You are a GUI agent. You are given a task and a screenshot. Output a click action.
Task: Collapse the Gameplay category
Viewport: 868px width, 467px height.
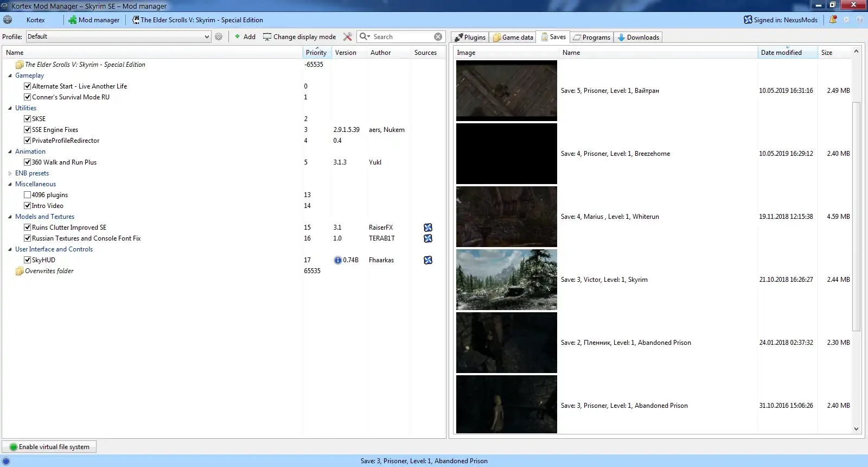(x=10, y=75)
